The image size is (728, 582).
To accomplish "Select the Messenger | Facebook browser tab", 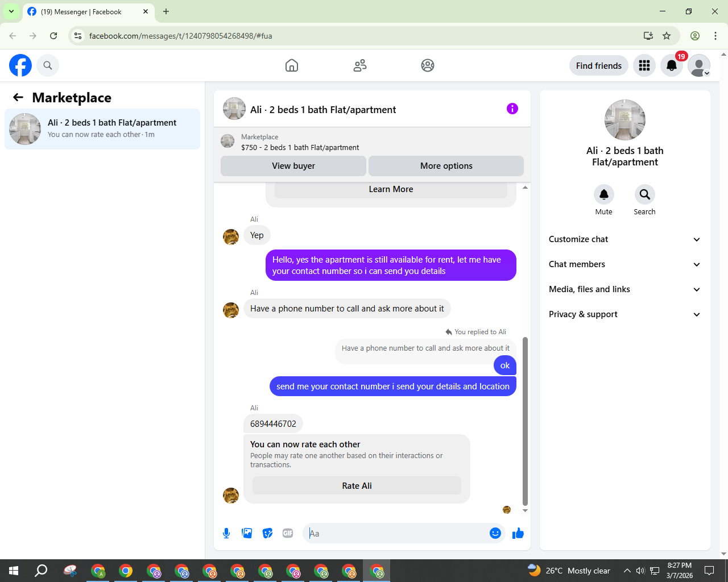I will coord(89,12).
